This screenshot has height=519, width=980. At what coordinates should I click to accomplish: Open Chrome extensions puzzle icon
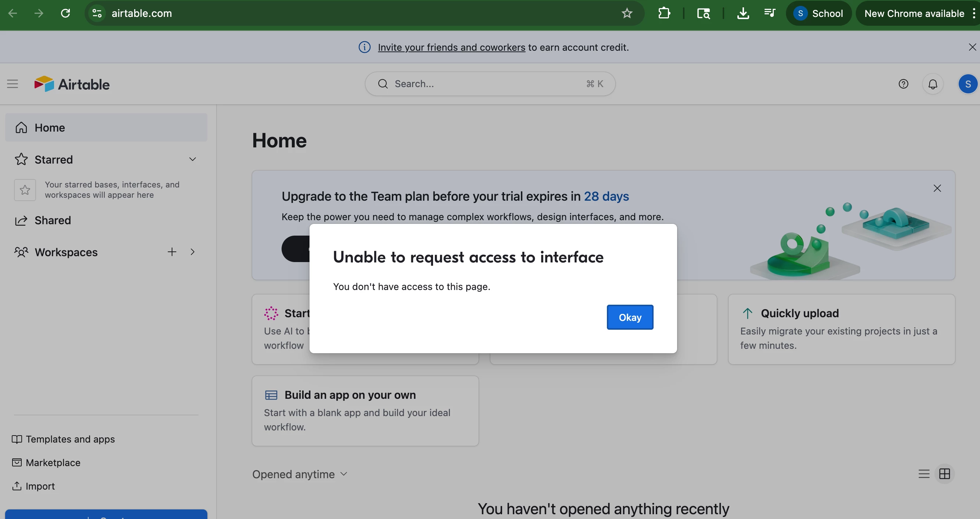(664, 14)
